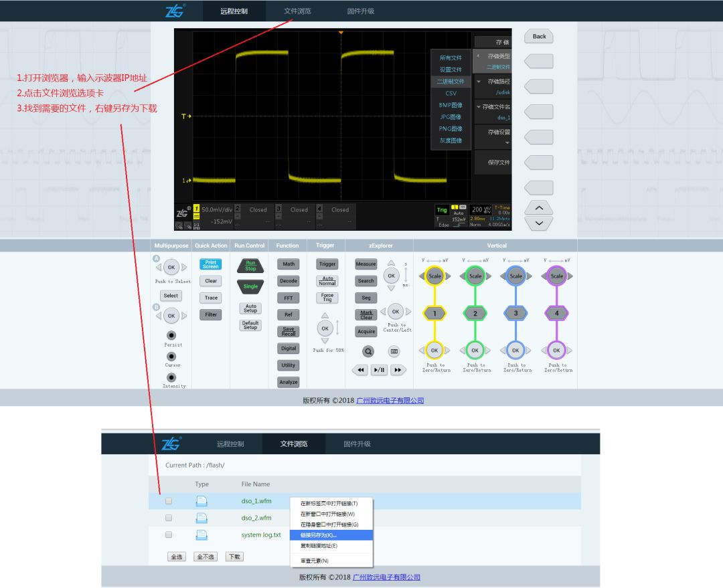
Task: Click the file icon for dso_1.wfm
Action: pos(202,501)
